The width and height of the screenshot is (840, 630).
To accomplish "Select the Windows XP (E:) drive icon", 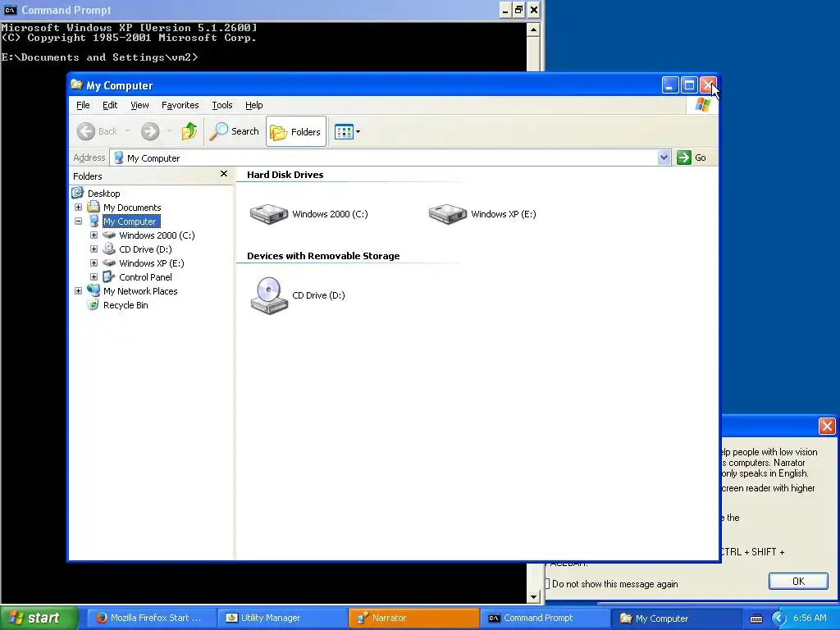I will 448,214.
